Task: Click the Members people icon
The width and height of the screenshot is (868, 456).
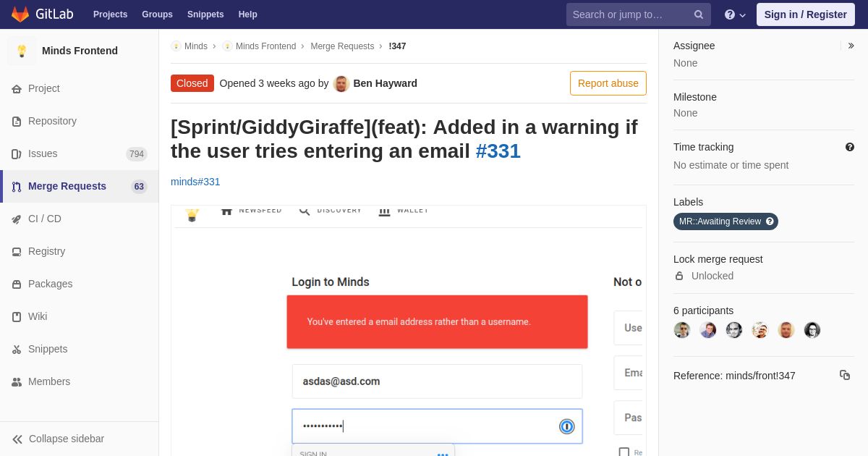Action: click(x=17, y=381)
